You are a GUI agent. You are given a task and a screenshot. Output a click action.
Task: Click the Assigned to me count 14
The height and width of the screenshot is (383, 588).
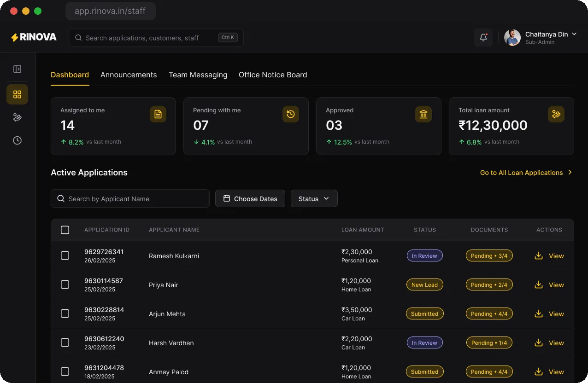pos(68,125)
